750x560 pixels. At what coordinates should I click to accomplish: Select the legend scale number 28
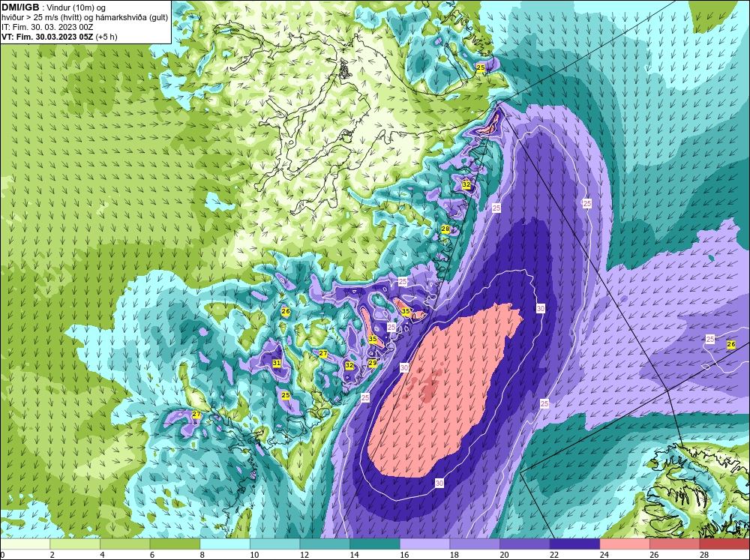click(704, 555)
